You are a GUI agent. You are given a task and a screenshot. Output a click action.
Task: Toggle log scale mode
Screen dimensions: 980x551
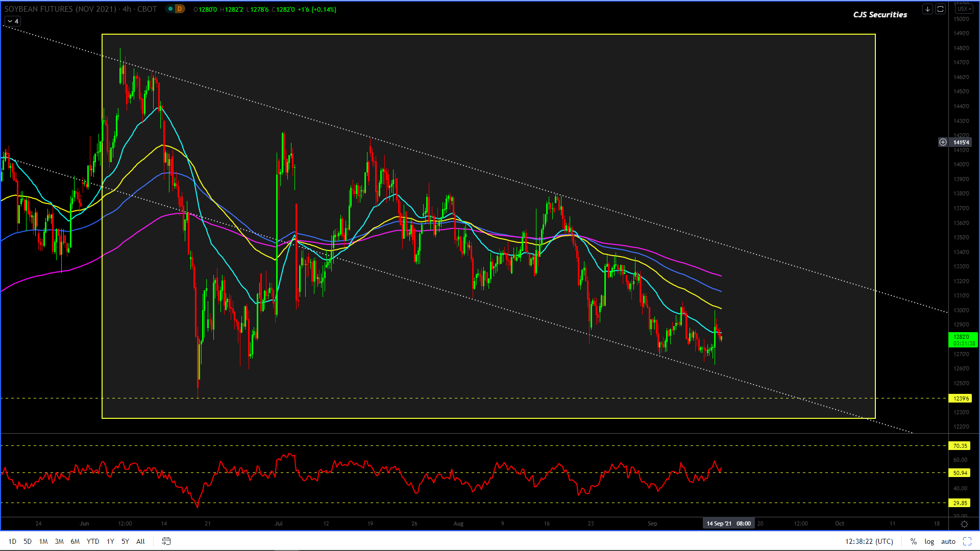(x=929, y=541)
